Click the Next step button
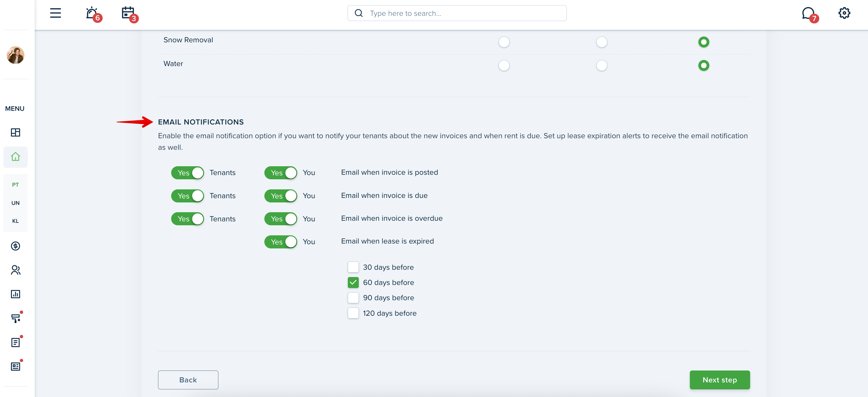This screenshot has height=397, width=868. 720,380
